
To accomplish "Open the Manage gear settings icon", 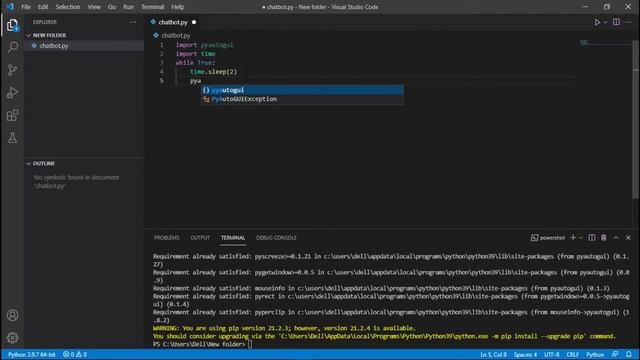I will tap(12, 338).
